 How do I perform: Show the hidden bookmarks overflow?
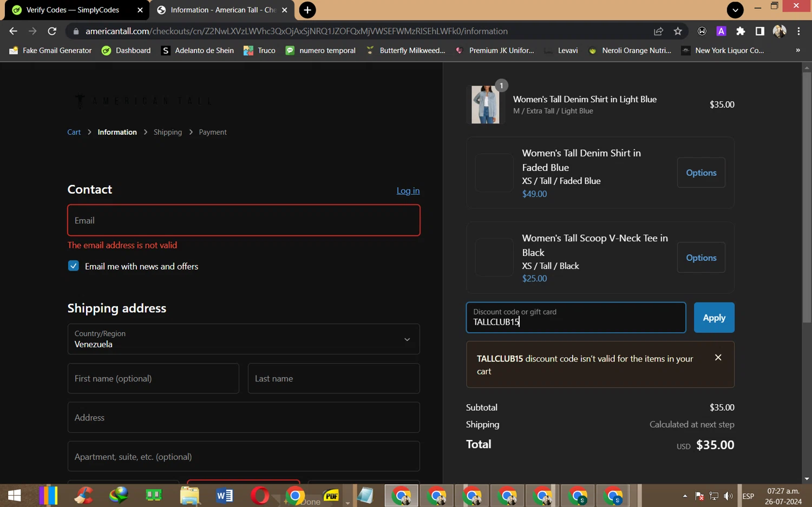pos(797,50)
